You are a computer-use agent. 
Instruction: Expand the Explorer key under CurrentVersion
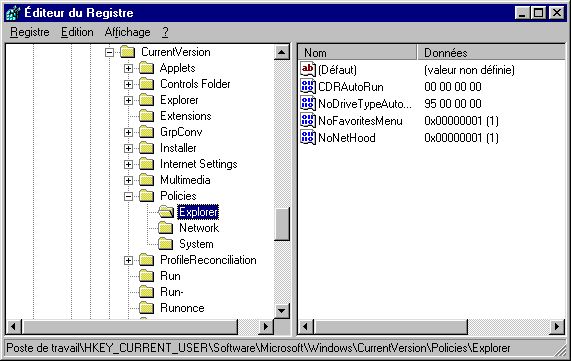128,101
